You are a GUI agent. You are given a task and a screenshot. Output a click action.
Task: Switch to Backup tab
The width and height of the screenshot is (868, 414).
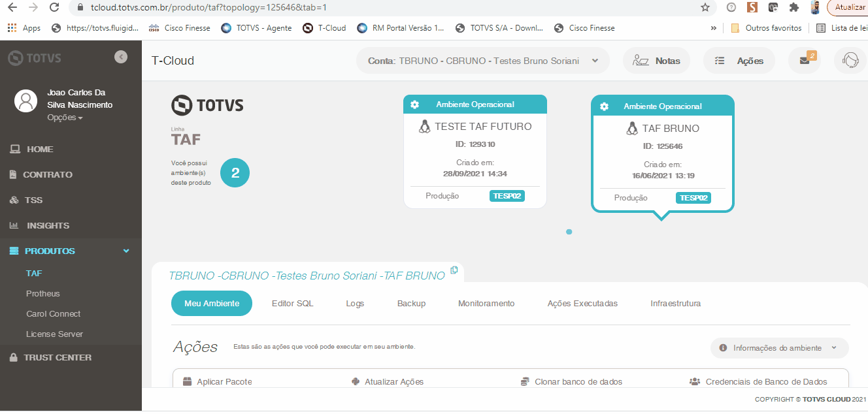coord(411,304)
